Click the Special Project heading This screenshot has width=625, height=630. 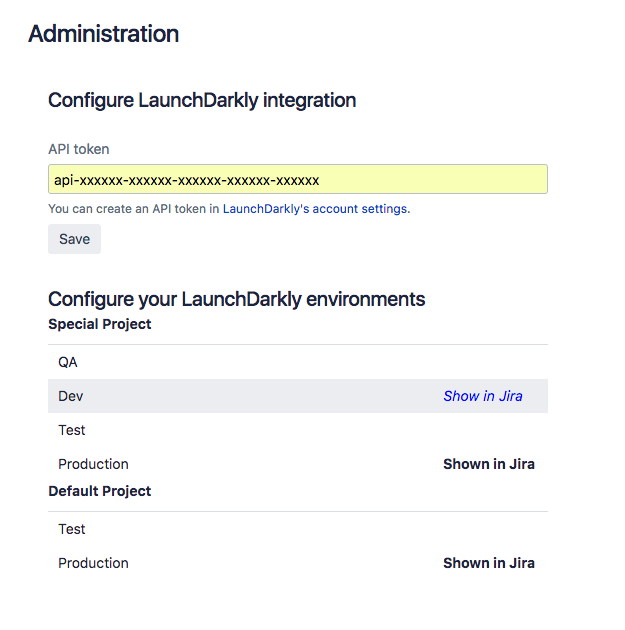pyautogui.click(x=100, y=324)
